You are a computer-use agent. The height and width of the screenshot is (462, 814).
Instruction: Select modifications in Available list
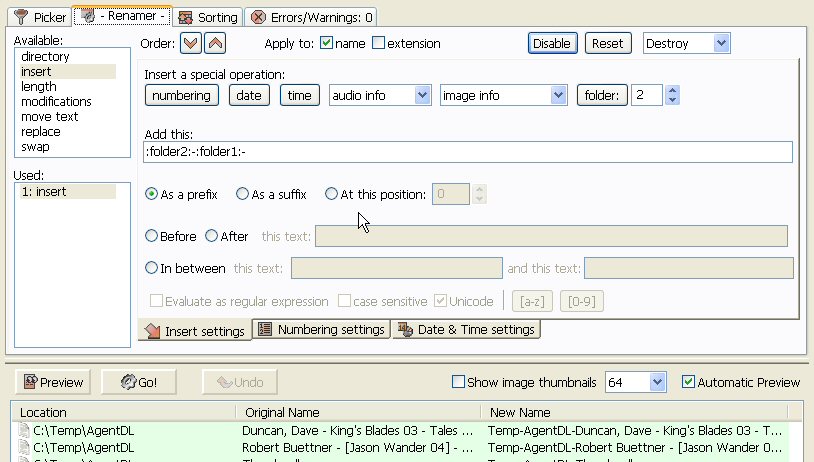tap(67, 101)
